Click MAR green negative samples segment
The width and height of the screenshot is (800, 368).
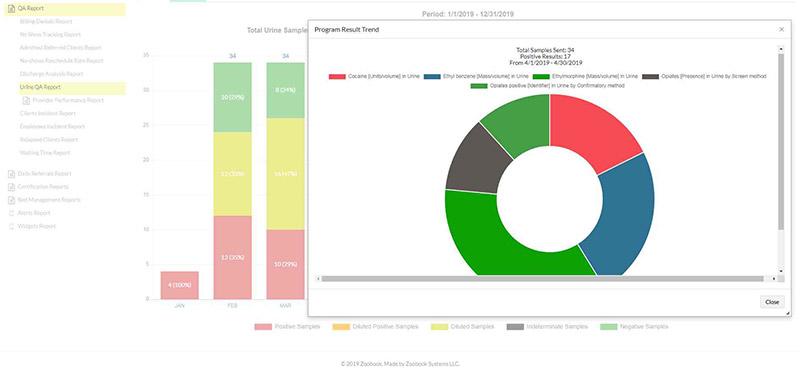(x=285, y=90)
